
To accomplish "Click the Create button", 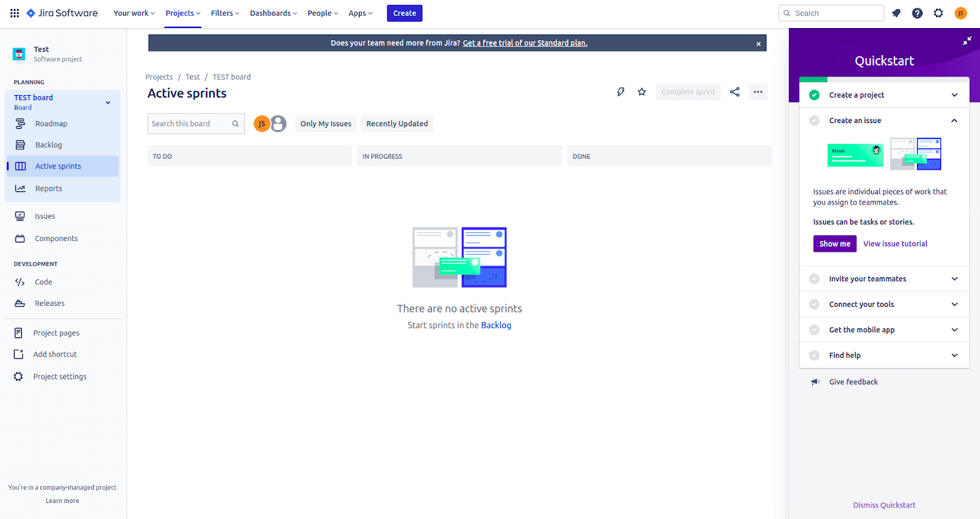I will pos(405,13).
